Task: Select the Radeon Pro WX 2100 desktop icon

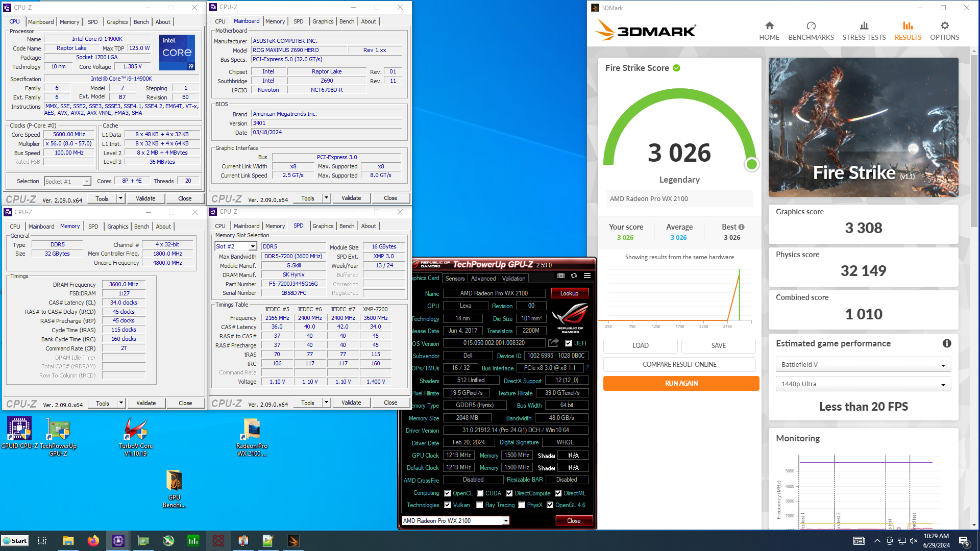Action: point(252,436)
